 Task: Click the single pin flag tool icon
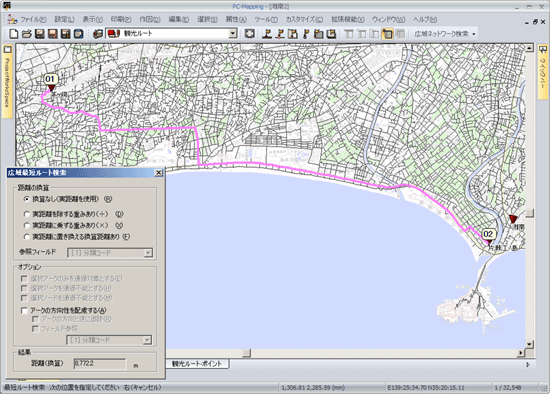point(306,34)
